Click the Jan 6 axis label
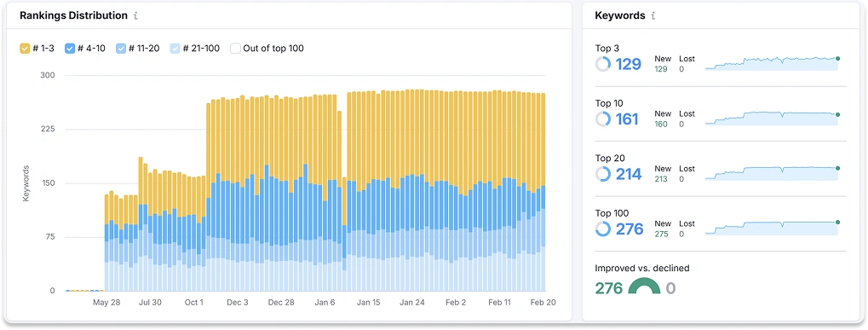The width and height of the screenshot is (868, 330). (325, 303)
